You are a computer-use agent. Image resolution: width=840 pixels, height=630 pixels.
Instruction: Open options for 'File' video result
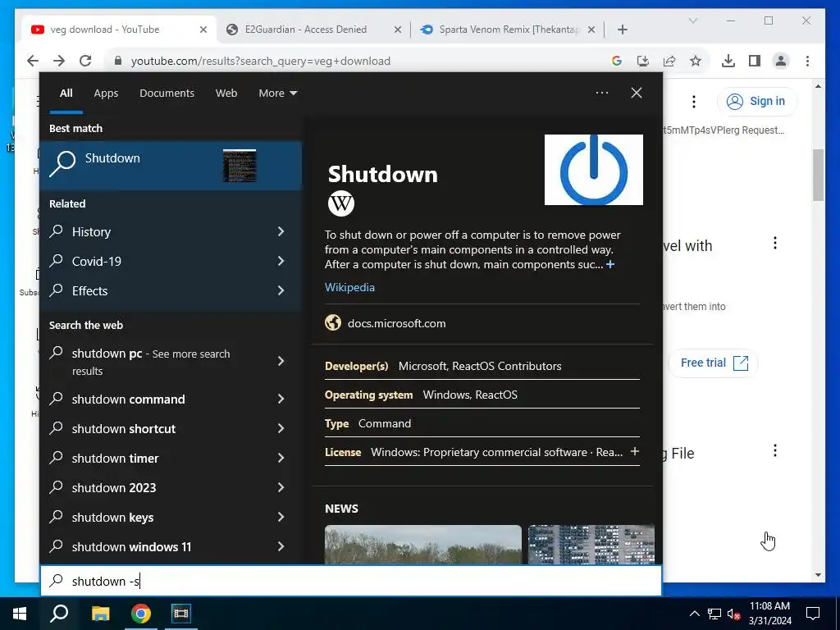[774, 450]
